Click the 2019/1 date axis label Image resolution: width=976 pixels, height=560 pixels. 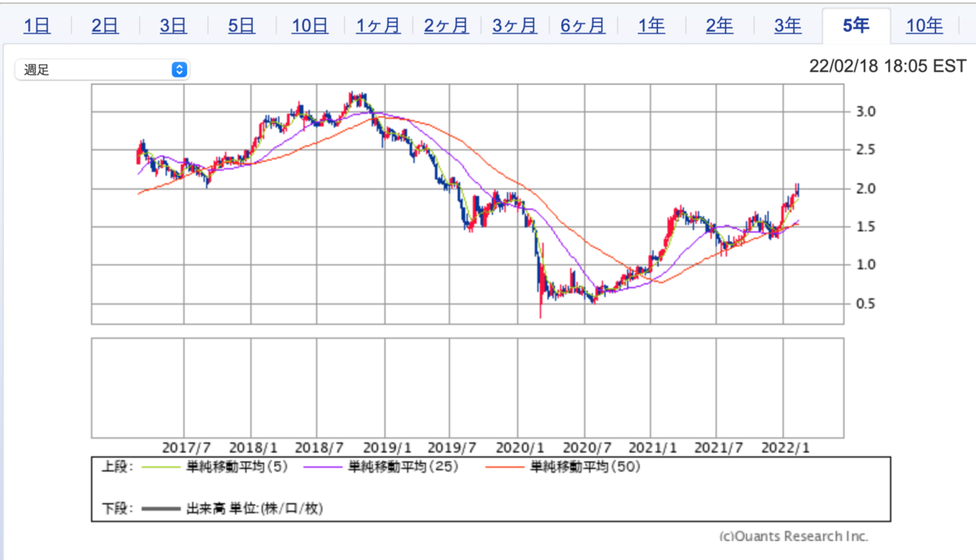click(x=387, y=448)
